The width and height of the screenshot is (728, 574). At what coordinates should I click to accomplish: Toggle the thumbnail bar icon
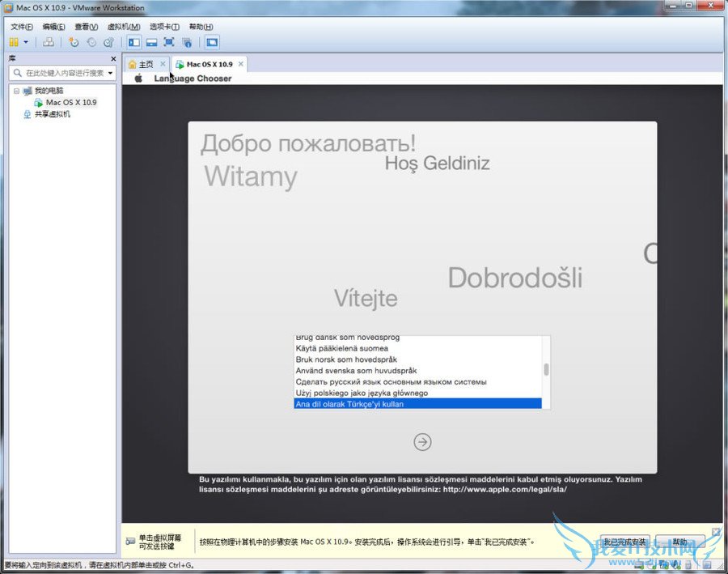(151, 42)
